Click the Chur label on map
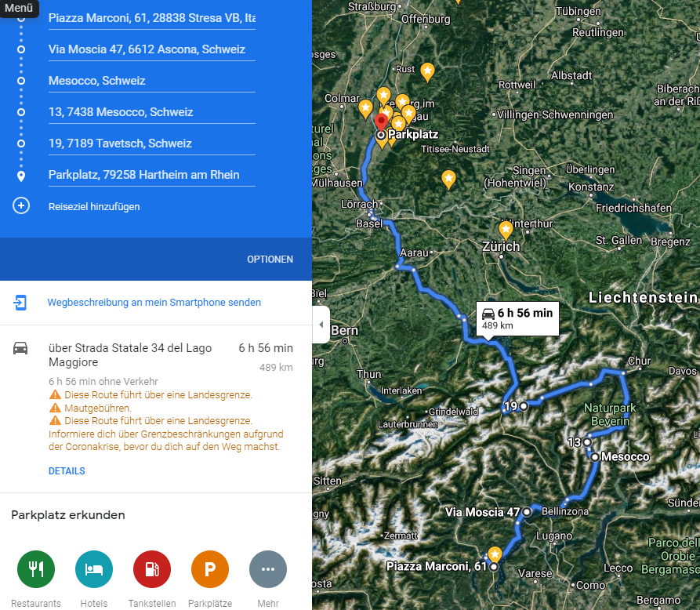Image resolution: width=700 pixels, height=610 pixels. (x=640, y=361)
